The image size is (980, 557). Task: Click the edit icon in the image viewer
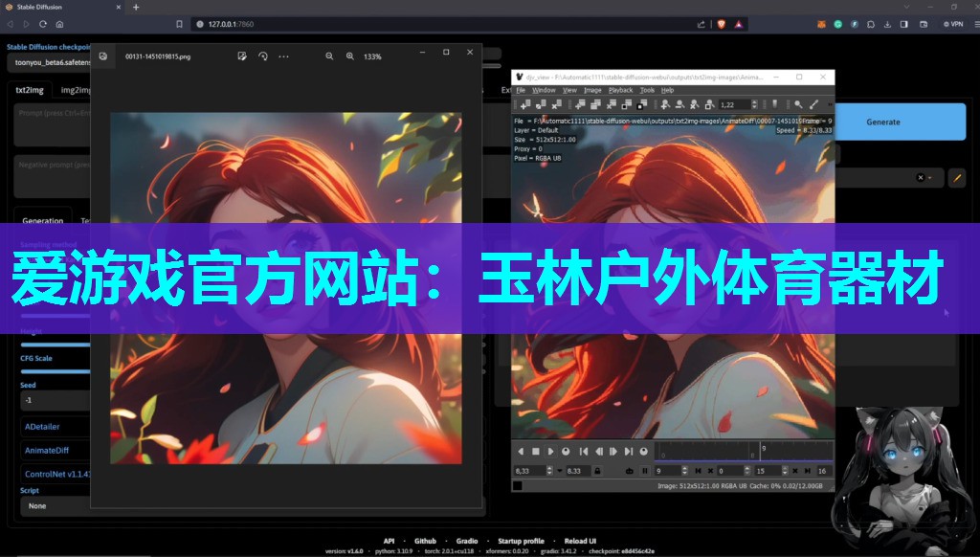pos(242,56)
